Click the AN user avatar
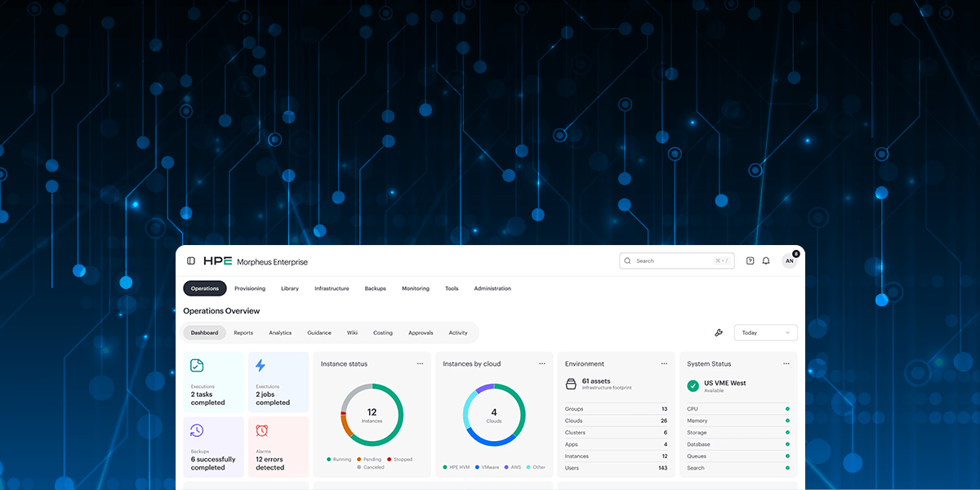 [790, 261]
